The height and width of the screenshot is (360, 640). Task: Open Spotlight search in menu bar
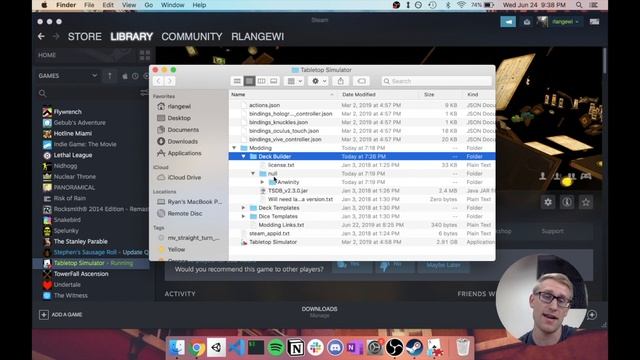click(579, 5)
